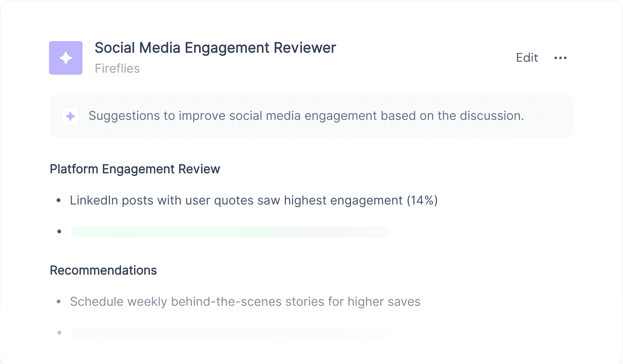Click the Recommendations heading
Image resolution: width=623 pixels, height=364 pixels.
click(103, 270)
